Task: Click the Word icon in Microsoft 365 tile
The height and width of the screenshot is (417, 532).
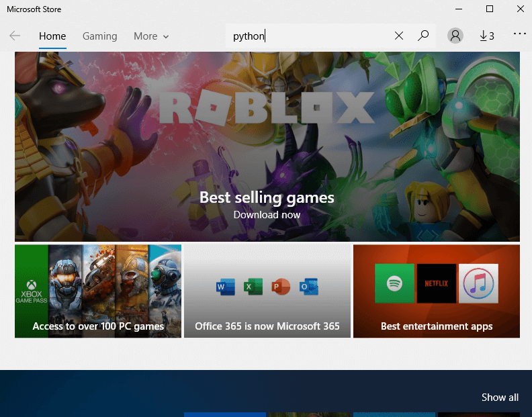Action: tap(226, 287)
